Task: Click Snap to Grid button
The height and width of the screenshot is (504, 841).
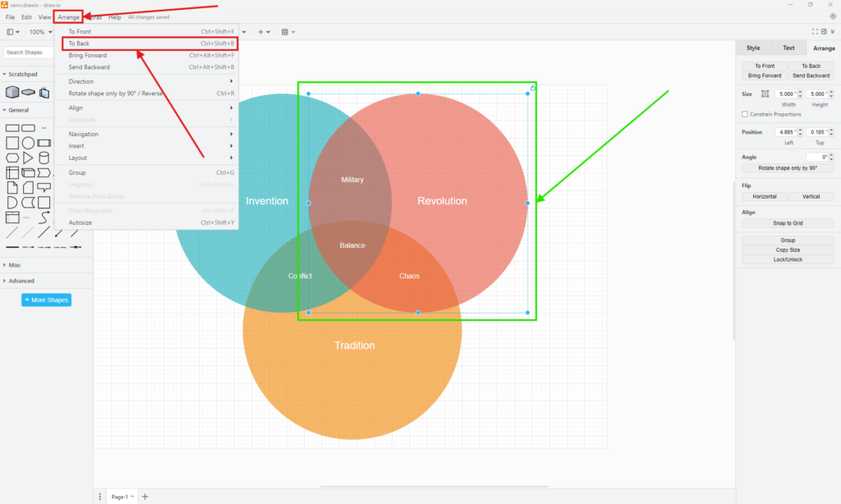Action: coord(788,223)
